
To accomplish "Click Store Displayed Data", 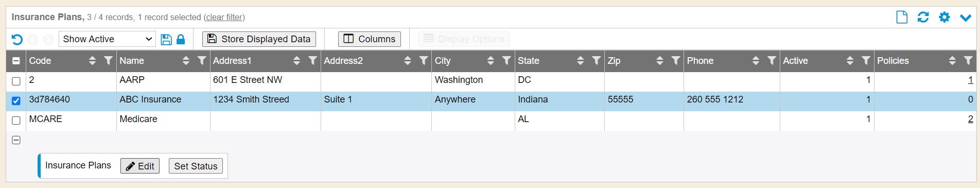I will point(259,39).
